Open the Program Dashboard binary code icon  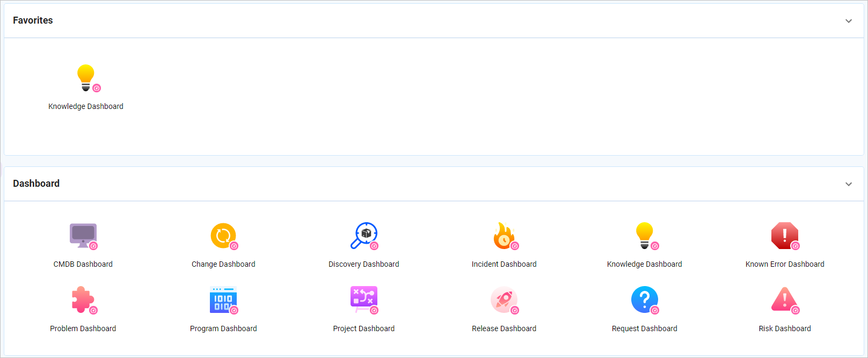(x=223, y=300)
